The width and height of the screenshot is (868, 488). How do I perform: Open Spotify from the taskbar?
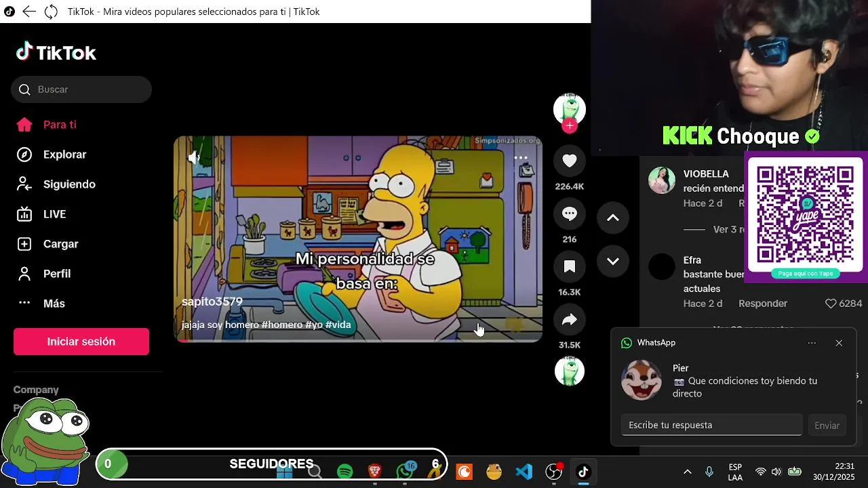[344, 472]
